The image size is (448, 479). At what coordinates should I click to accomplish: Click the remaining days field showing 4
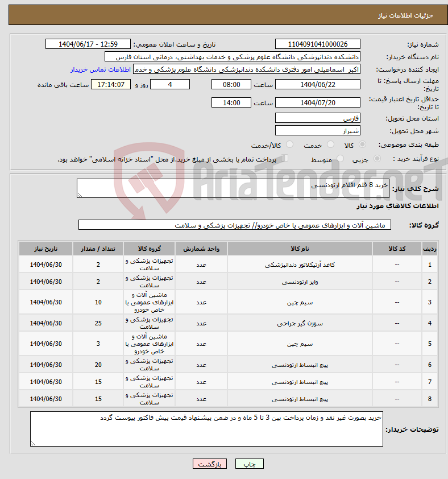[x=170, y=85]
